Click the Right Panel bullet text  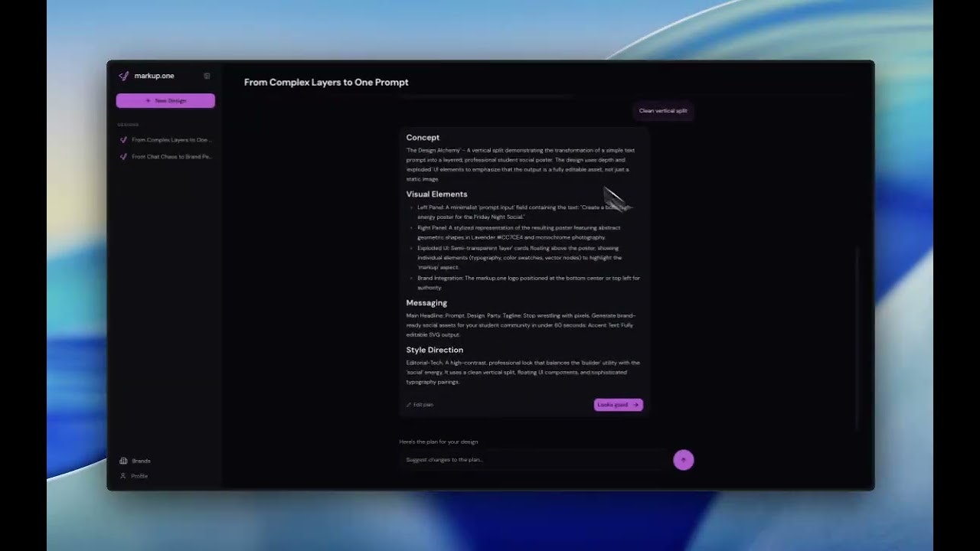519,233
